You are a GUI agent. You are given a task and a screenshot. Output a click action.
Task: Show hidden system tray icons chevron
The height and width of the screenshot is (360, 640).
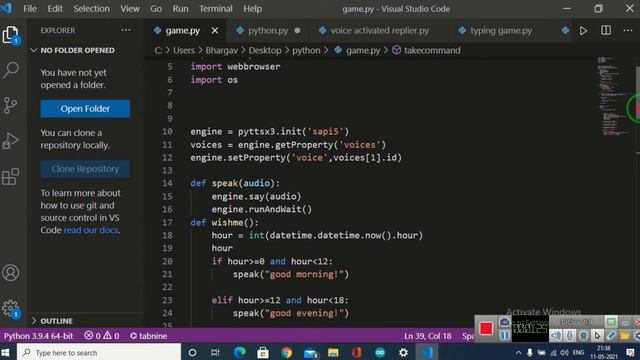[518, 352]
